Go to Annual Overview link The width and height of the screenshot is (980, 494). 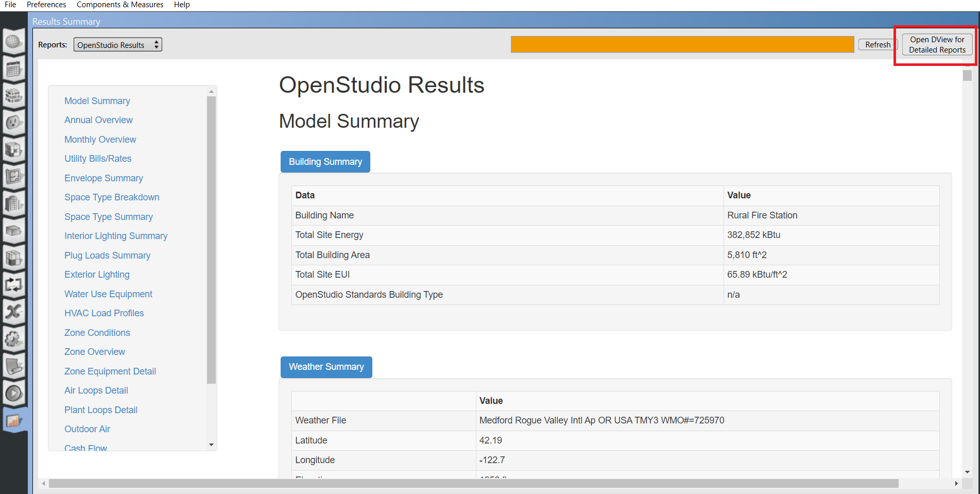98,120
